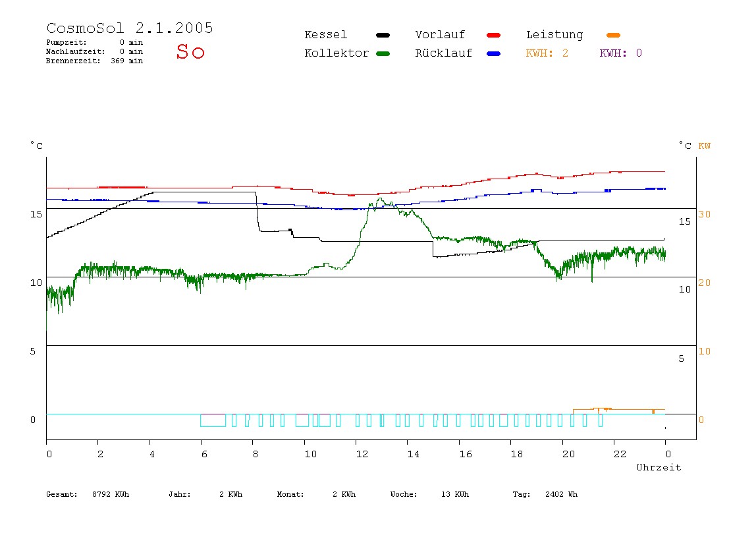Select the "8792 KWh" total value

[111, 494]
